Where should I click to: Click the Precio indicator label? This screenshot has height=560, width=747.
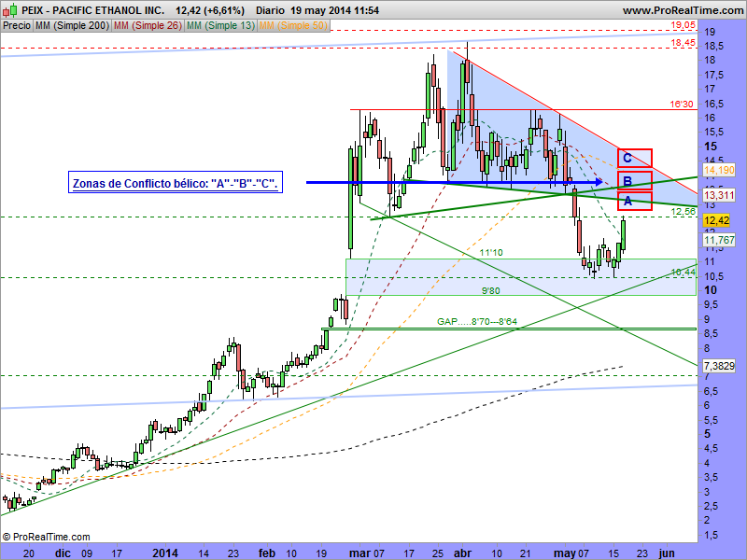click(17, 26)
